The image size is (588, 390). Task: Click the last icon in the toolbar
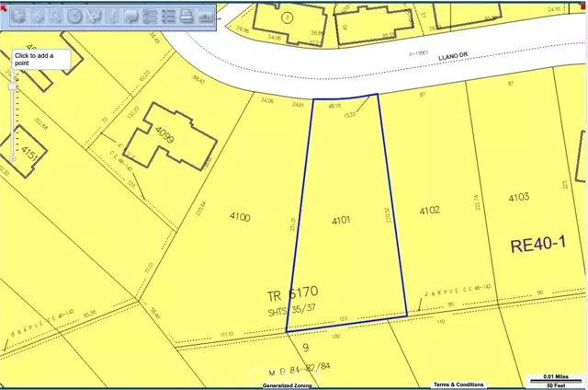click(x=206, y=17)
